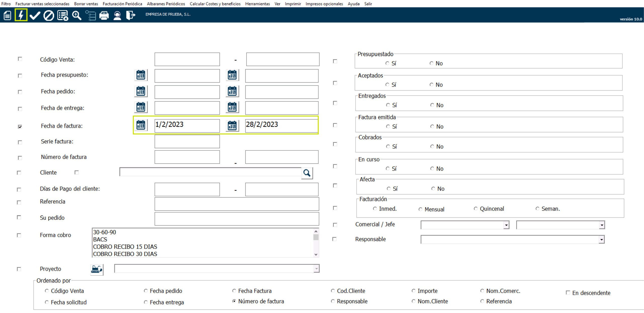The height and width of the screenshot is (313, 644).
Task: Enable the Código Venta filter checkbox
Action: pos(20,59)
